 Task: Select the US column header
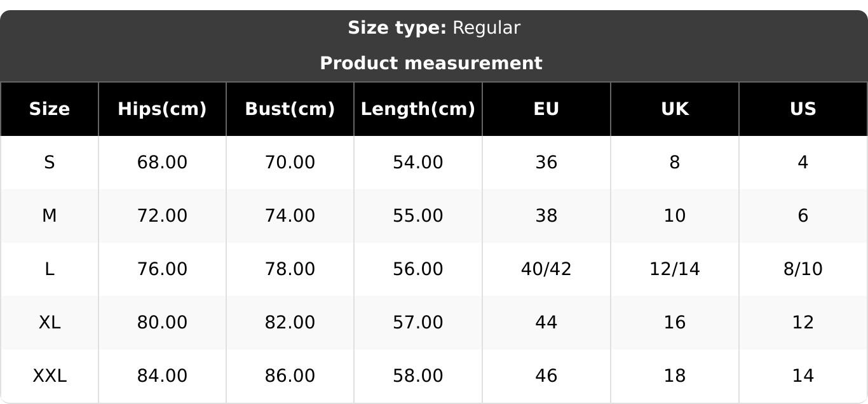coord(803,109)
